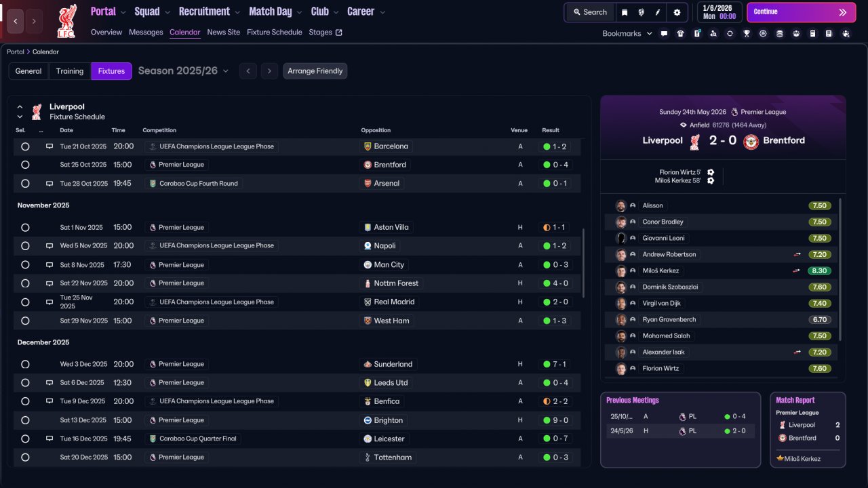
Task: Open the scouting search people shortcut icon
Action: pyautogui.click(x=713, y=33)
